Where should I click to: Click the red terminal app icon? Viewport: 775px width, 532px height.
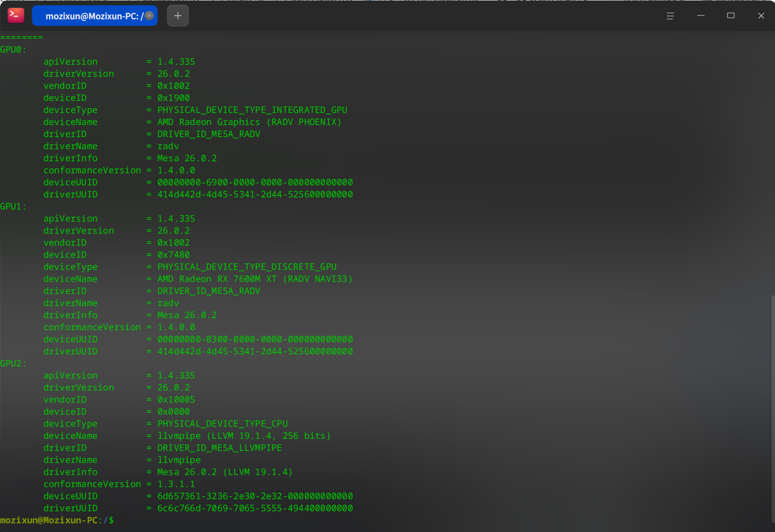pos(16,15)
